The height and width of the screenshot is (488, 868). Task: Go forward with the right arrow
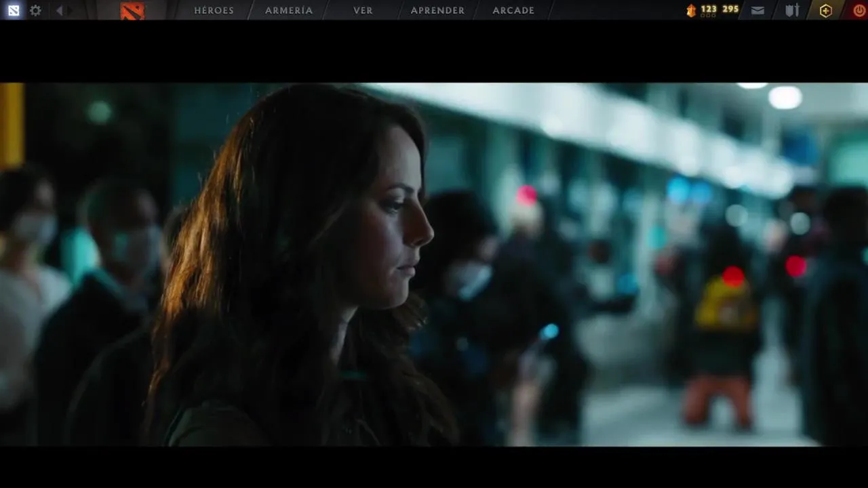pos(70,10)
